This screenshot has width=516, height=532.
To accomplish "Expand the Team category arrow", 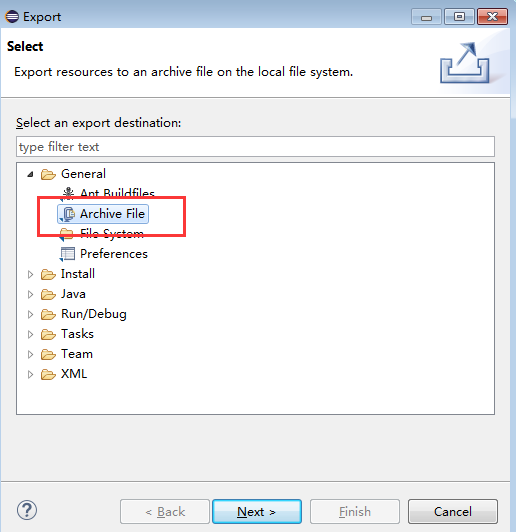I will tap(31, 355).
